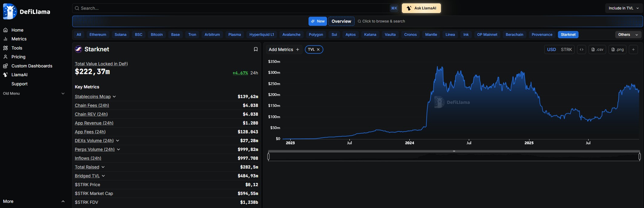The image size is (644, 208).
Task: Select the Arbitrum chain tab
Action: click(x=212, y=35)
